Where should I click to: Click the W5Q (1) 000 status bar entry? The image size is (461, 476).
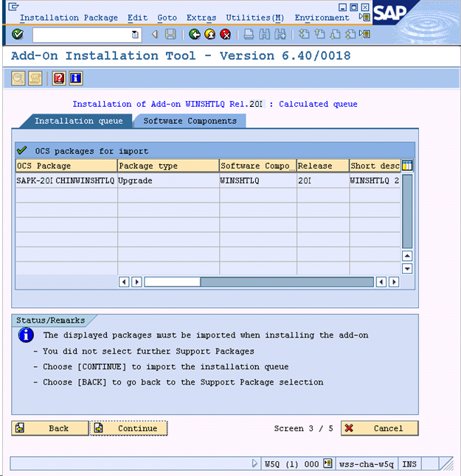coord(291,464)
